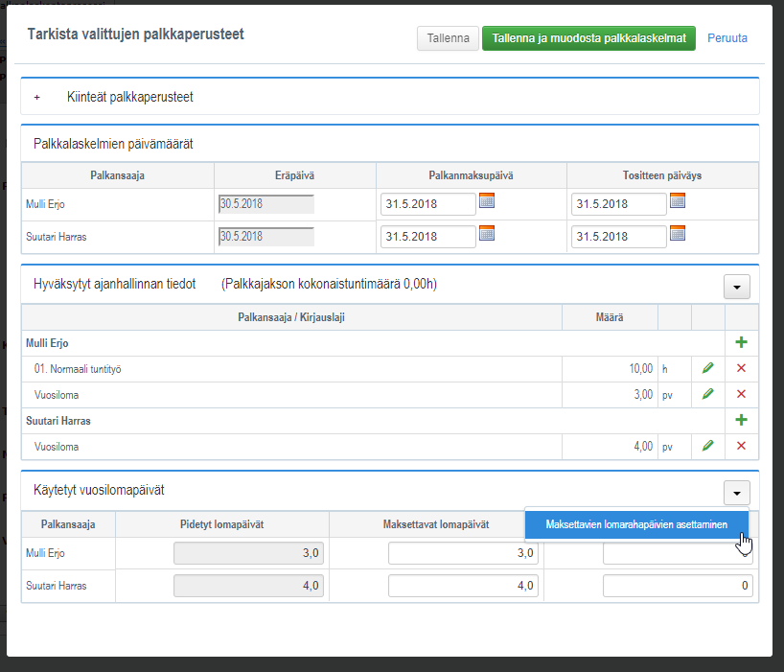Expand the Kiinteät palkkaperusteet section

coord(37,98)
